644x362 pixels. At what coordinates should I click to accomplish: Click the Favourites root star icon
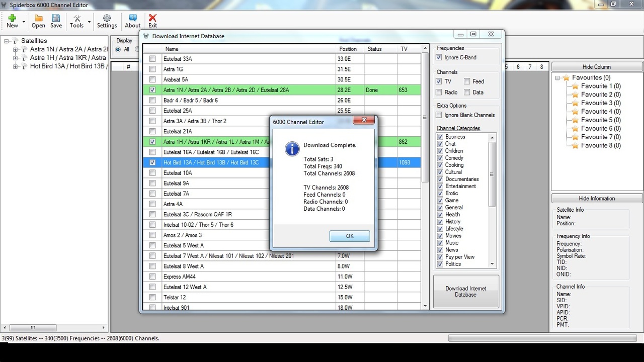[567, 77]
